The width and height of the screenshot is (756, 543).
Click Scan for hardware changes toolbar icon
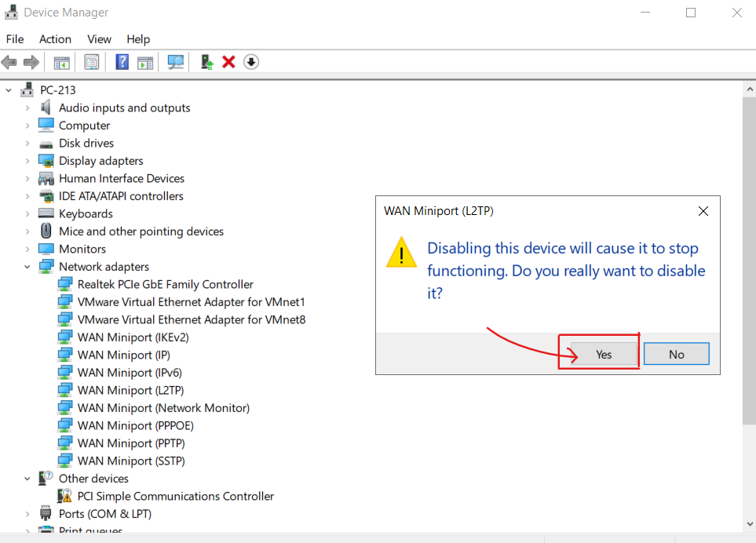point(176,62)
